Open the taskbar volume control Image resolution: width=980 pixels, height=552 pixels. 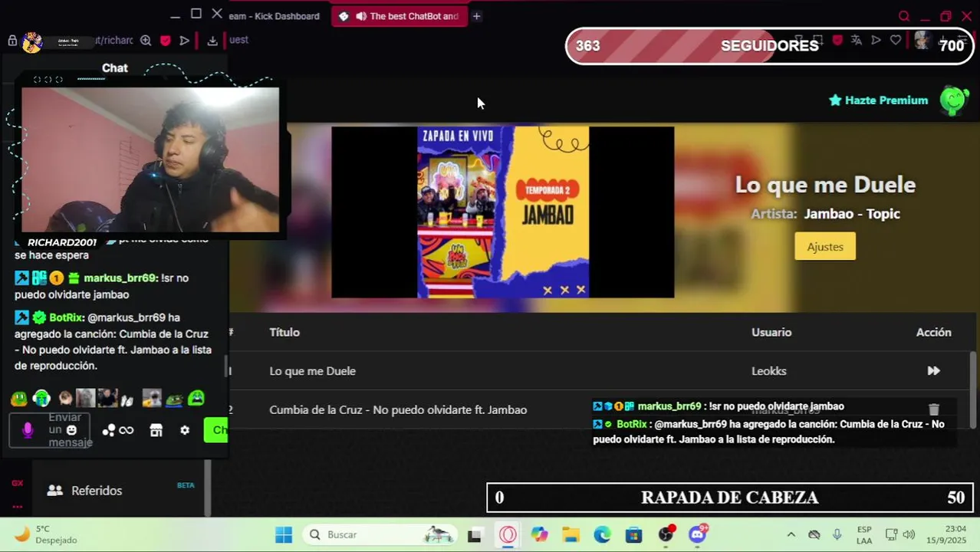(909, 535)
